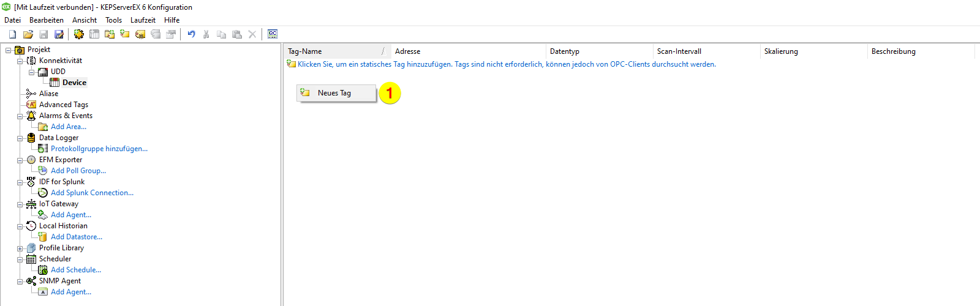Click the Data Logger database icon
This screenshot has height=306, width=980.
pyautogui.click(x=31, y=138)
